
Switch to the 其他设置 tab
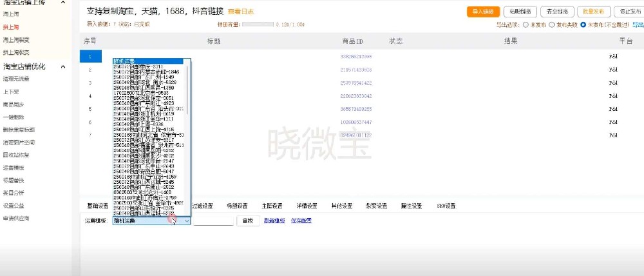342,206
